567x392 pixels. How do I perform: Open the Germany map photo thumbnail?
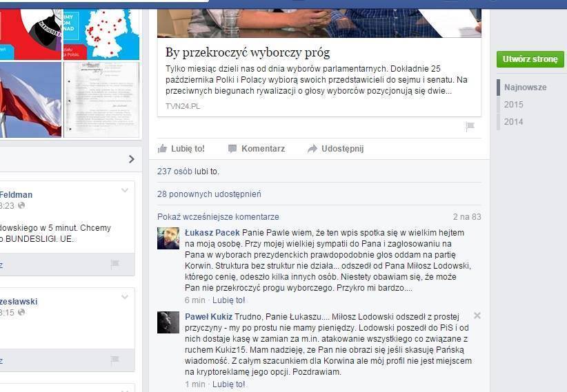click(x=101, y=34)
